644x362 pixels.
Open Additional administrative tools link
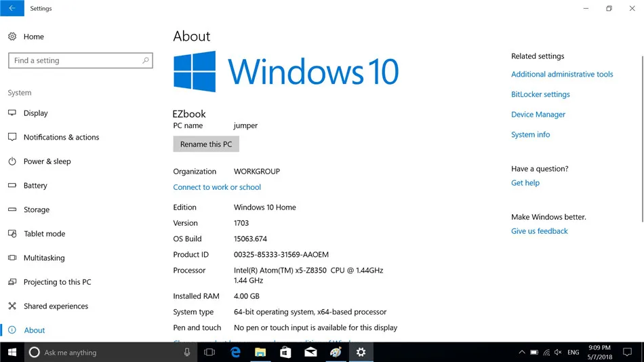click(x=562, y=74)
